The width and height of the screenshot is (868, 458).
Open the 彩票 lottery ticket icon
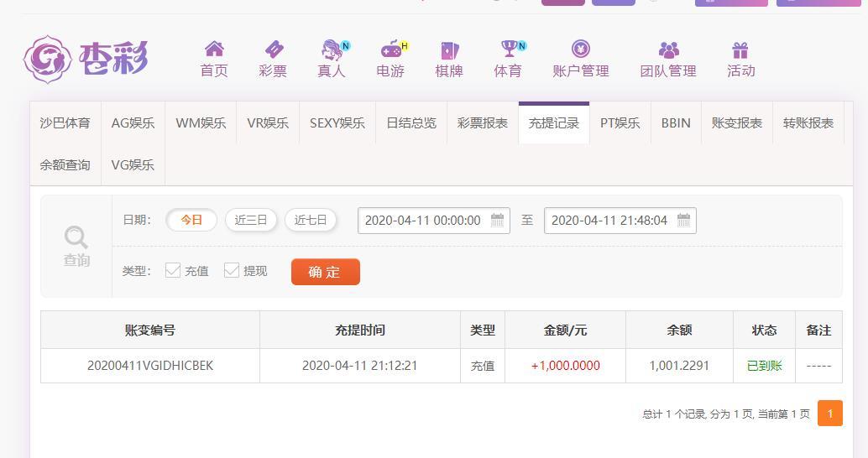274,49
